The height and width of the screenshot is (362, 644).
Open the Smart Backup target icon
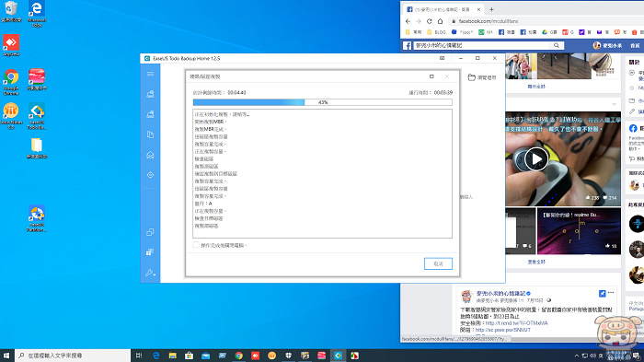pos(150,175)
